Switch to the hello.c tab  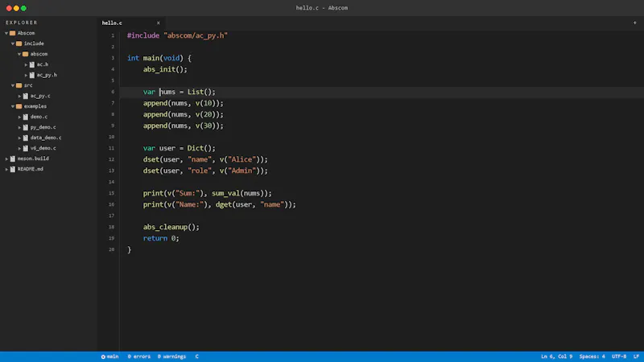112,23
